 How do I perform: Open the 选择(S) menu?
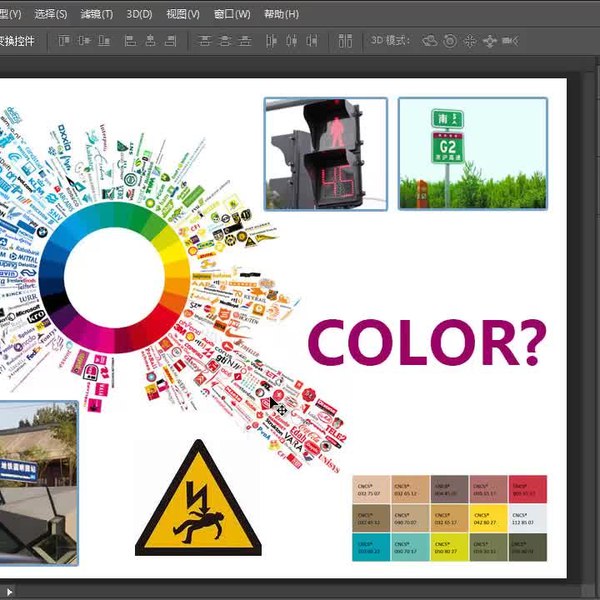pyautogui.click(x=50, y=14)
